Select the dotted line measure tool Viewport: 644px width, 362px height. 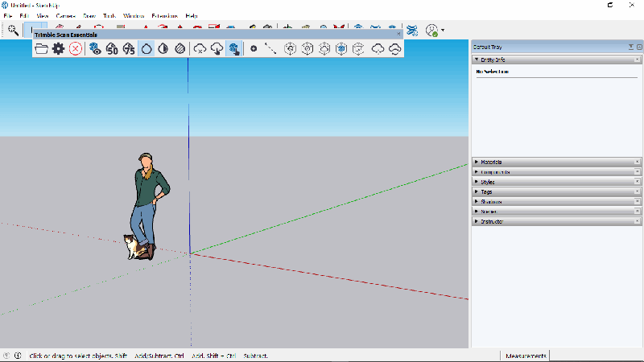point(270,49)
